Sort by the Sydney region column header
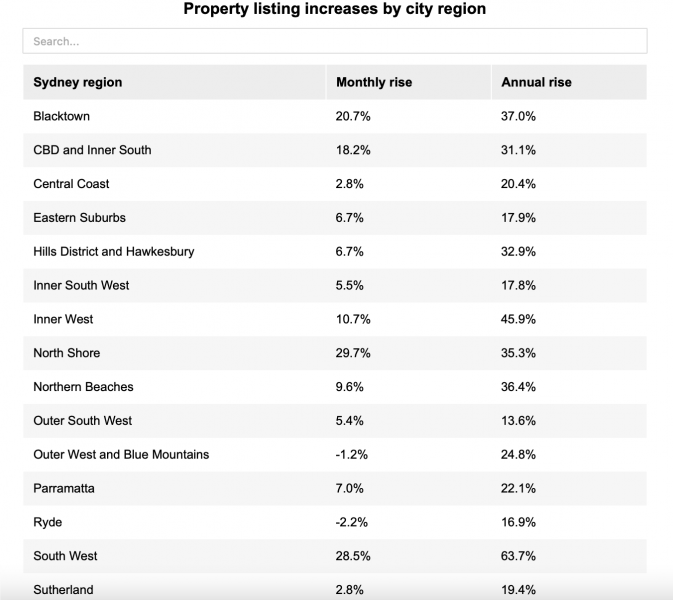 [x=78, y=82]
